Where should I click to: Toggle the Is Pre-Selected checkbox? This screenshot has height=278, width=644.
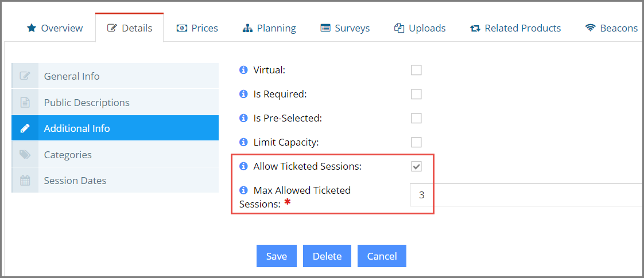pyautogui.click(x=417, y=119)
